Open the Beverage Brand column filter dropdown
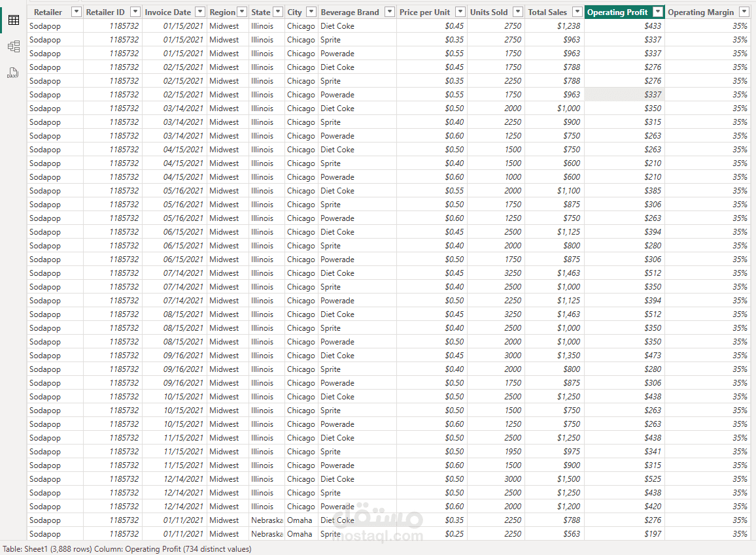The height and width of the screenshot is (555, 756). (390, 12)
